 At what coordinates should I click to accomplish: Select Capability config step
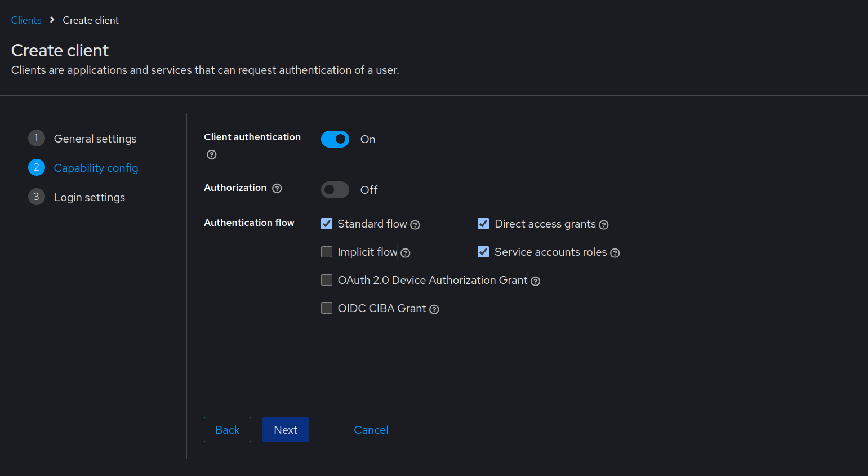tap(83, 168)
